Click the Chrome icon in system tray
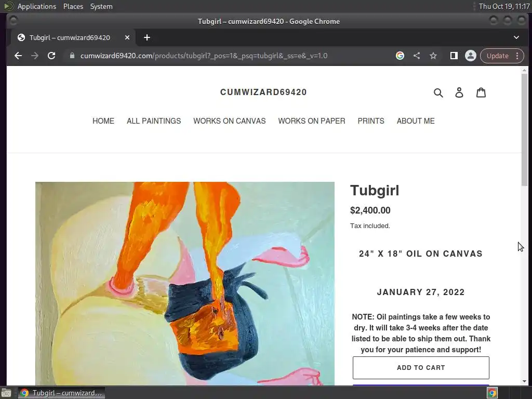532x399 pixels. [492, 393]
